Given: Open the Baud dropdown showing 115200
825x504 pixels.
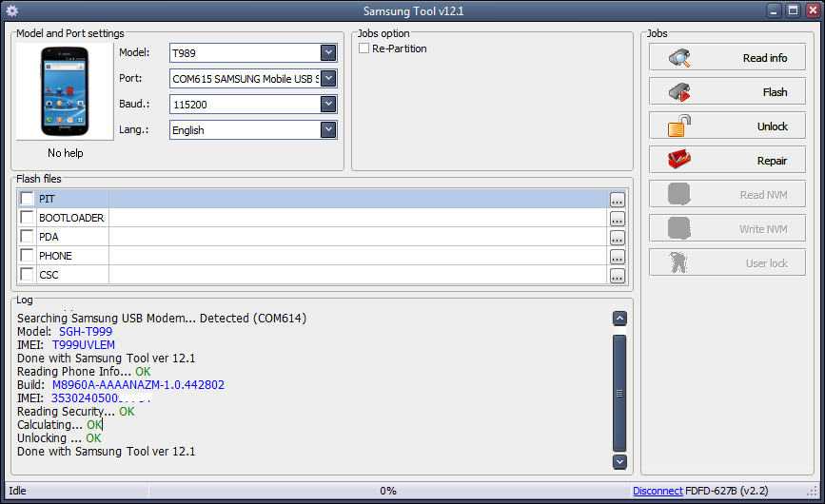Looking at the screenshot, I should 328,104.
